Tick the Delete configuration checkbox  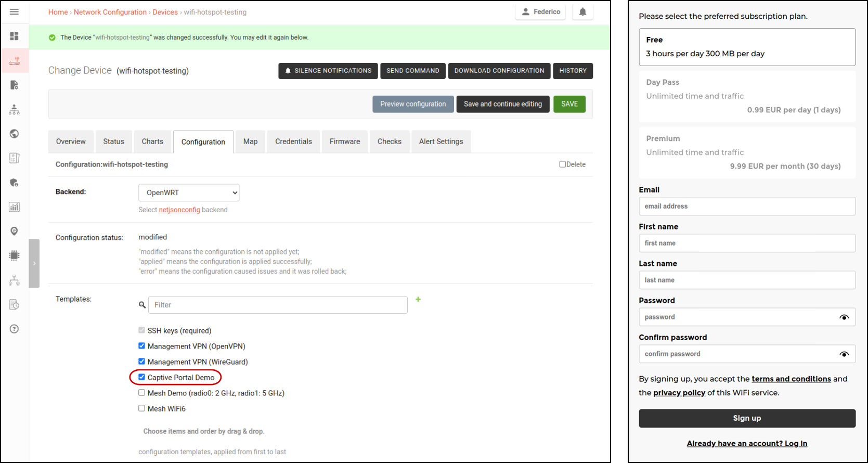point(562,164)
